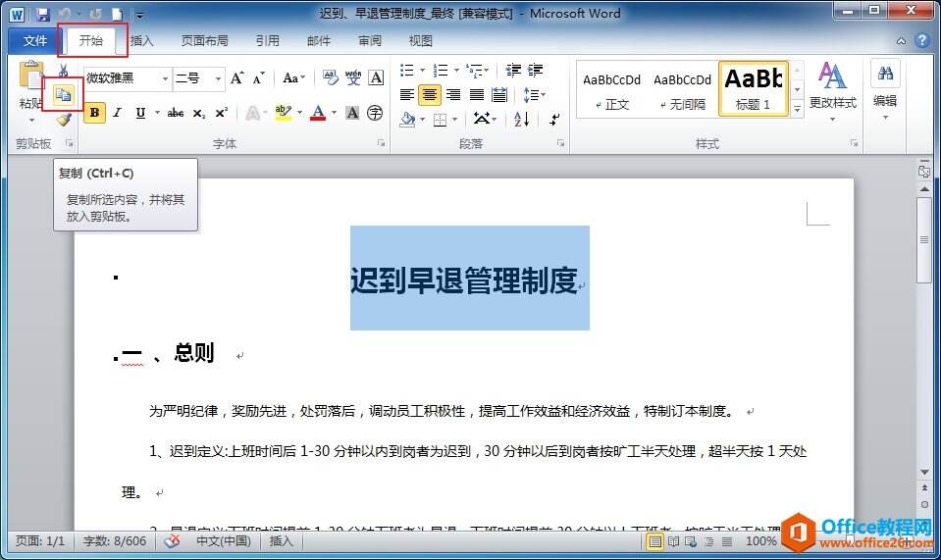Increase font size with Grow Font icon
941x560 pixels.
tap(237, 77)
